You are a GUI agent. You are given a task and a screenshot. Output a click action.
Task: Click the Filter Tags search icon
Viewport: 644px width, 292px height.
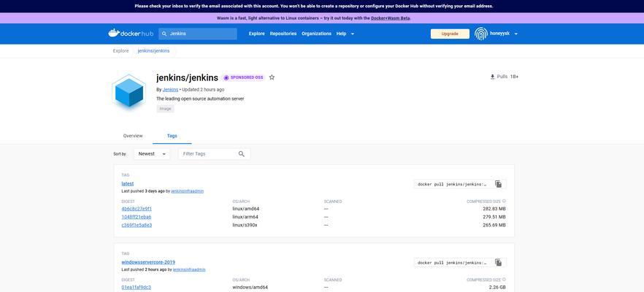click(242, 154)
